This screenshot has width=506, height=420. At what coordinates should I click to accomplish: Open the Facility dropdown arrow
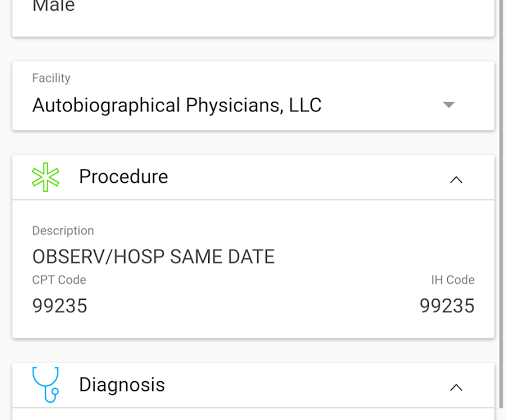point(449,105)
